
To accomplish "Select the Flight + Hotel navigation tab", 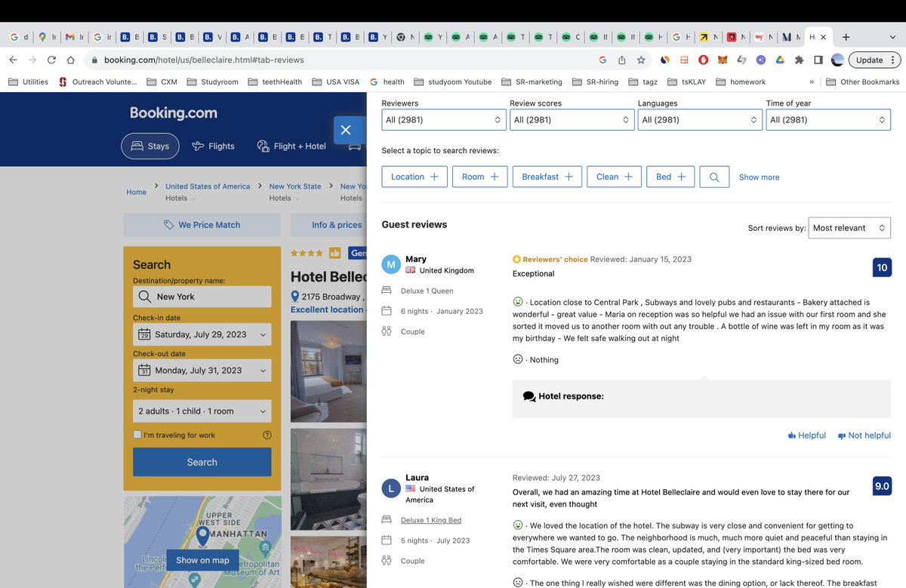I will coord(291,146).
